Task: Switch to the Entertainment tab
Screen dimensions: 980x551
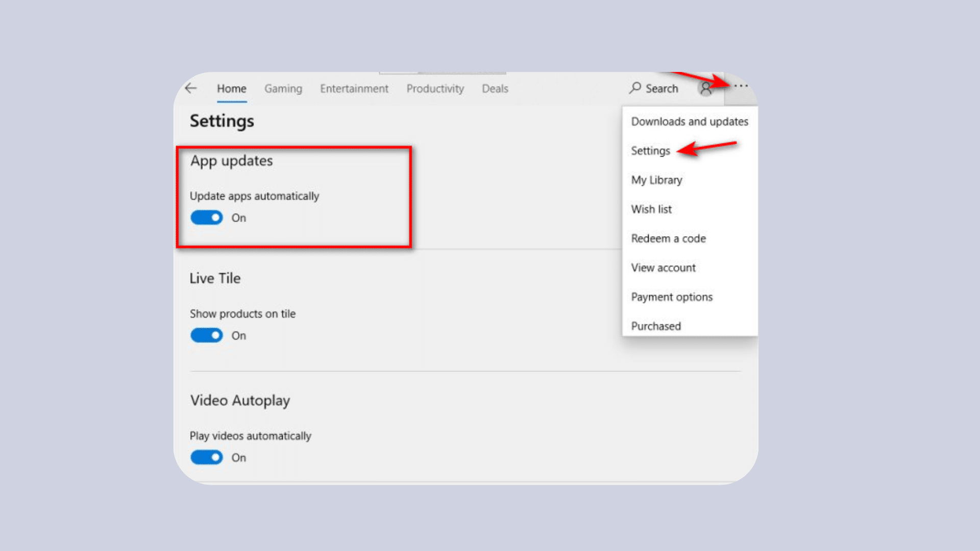Action: coord(354,88)
